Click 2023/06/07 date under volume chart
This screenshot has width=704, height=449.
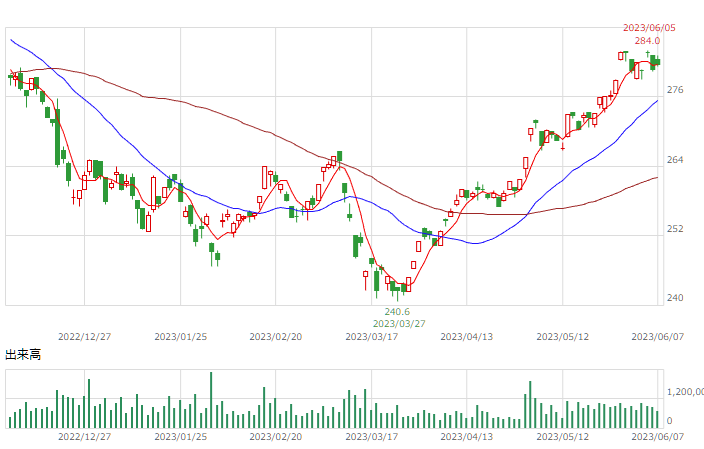[x=658, y=436]
